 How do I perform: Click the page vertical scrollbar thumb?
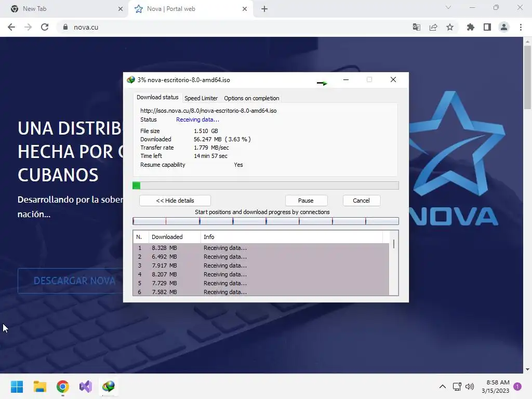(x=527, y=77)
